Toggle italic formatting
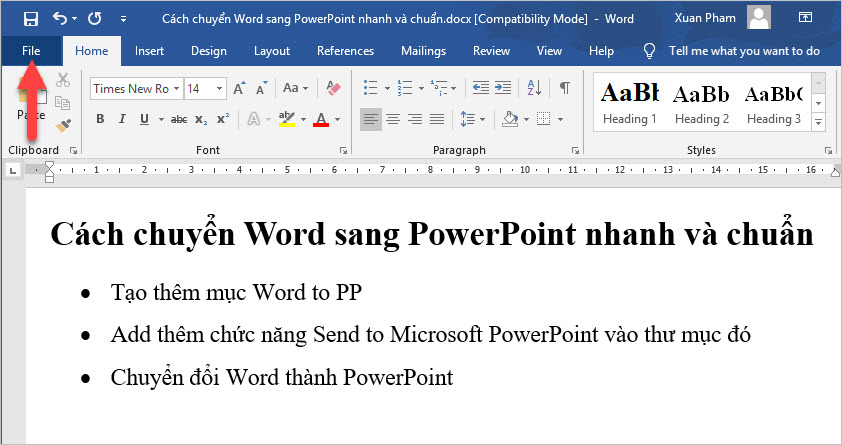Image resolution: width=842 pixels, height=445 pixels. (122, 119)
